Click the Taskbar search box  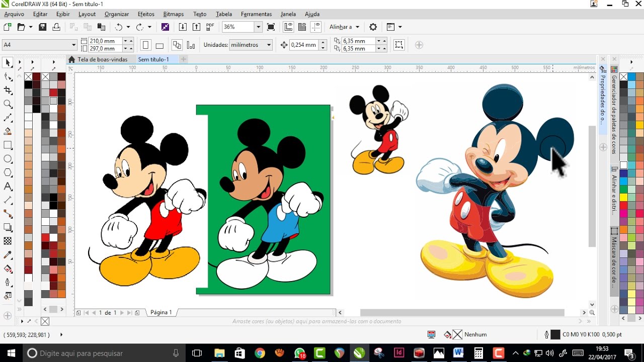pyautogui.click(x=104, y=353)
